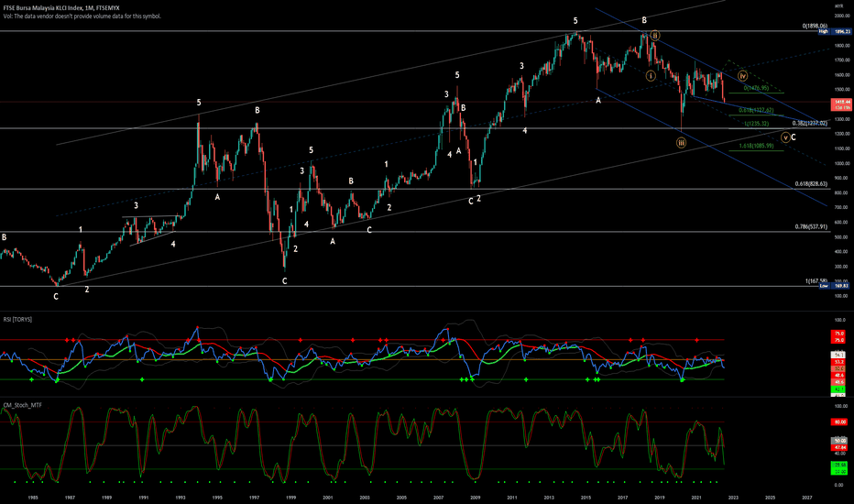
Task: Click the green 42.1 RSI value tag
Action: [838, 389]
